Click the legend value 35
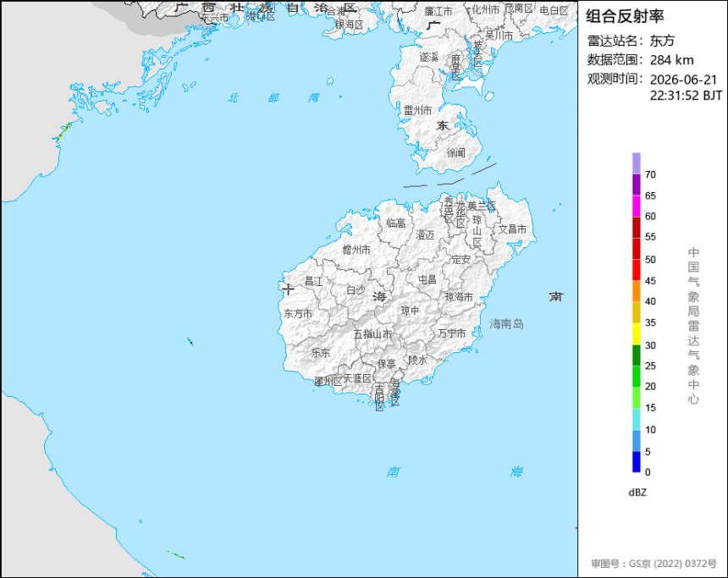 coord(650,322)
